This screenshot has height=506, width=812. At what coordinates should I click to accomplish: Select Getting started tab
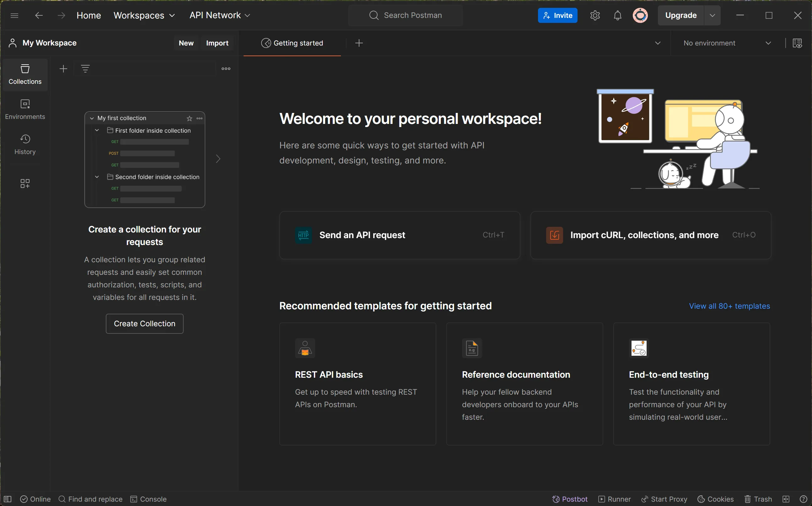pyautogui.click(x=292, y=43)
